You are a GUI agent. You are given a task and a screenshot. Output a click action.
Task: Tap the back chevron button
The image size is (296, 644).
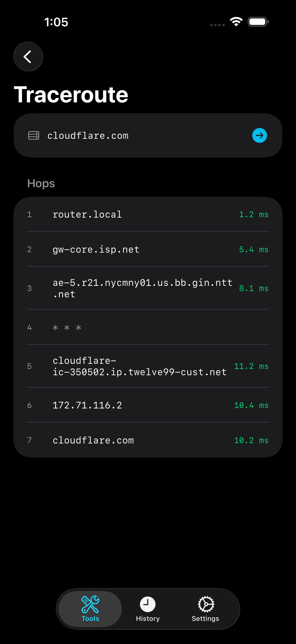click(28, 57)
